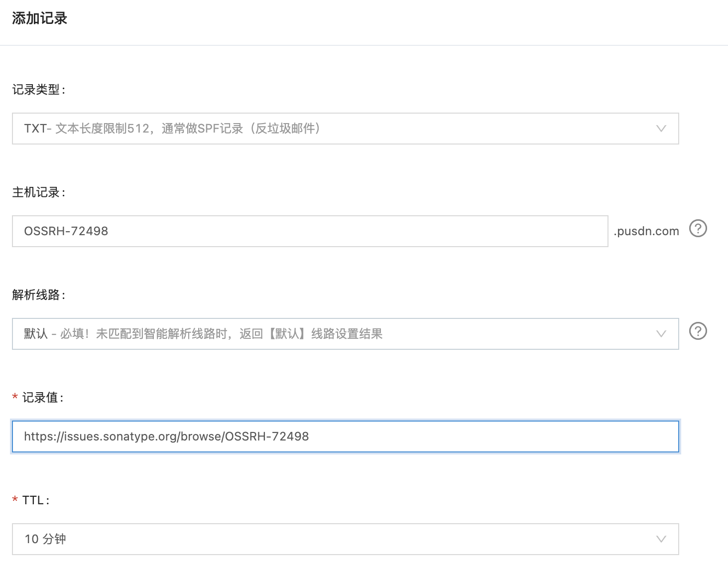
Task: Click the 记录类型 label
Action: (x=38, y=90)
